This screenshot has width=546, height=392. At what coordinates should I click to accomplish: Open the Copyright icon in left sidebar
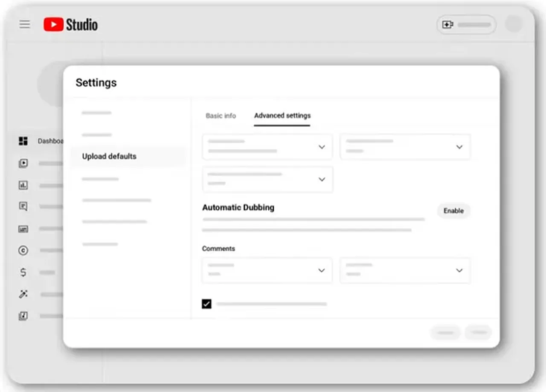23,251
